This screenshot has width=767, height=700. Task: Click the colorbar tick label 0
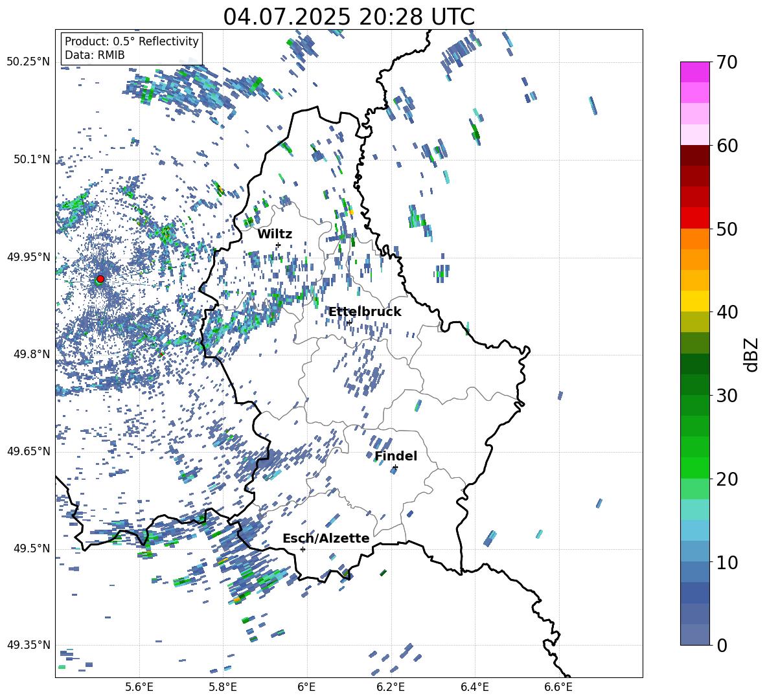click(722, 645)
